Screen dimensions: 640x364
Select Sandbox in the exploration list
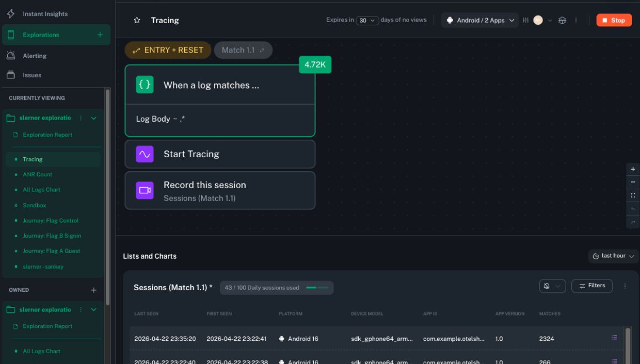[34, 205]
